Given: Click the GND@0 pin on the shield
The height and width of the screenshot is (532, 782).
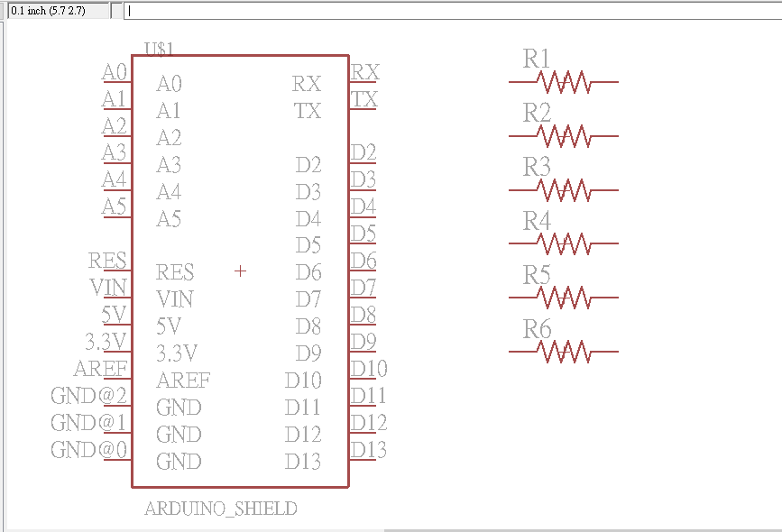Looking at the screenshot, I should (x=117, y=460).
